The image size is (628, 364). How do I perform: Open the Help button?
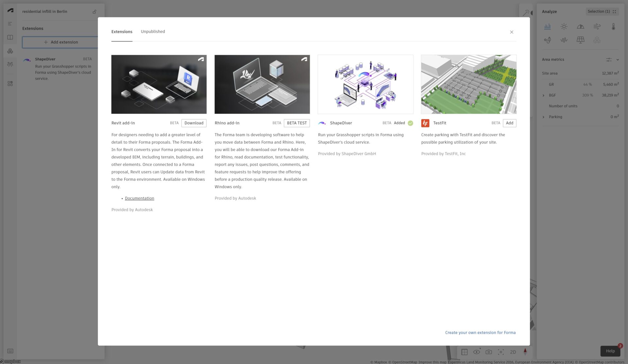pos(610,351)
